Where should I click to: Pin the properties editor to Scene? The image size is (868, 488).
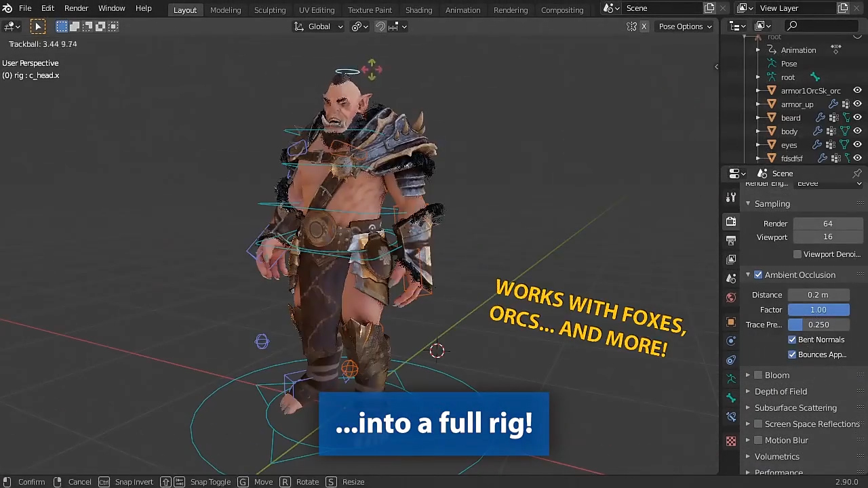[857, 174]
